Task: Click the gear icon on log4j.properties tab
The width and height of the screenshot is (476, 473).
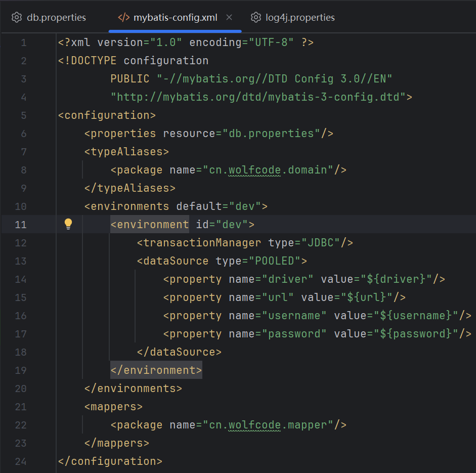Action: (256, 18)
